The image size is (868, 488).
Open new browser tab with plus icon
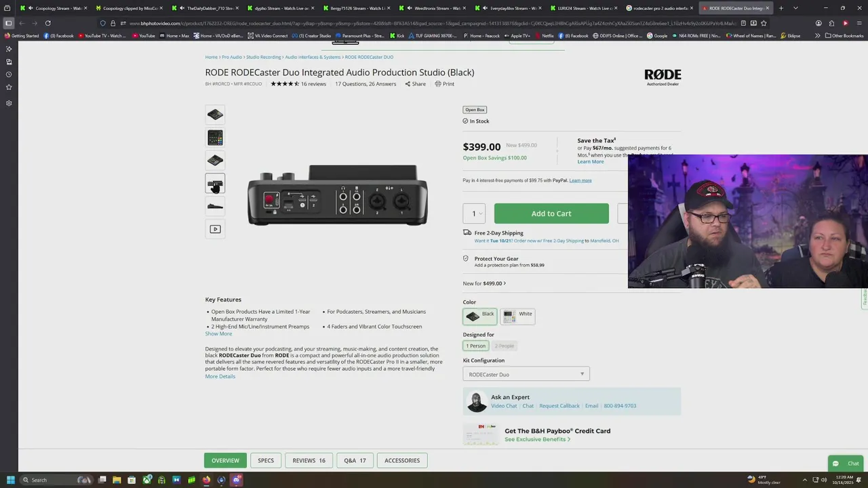click(781, 8)
